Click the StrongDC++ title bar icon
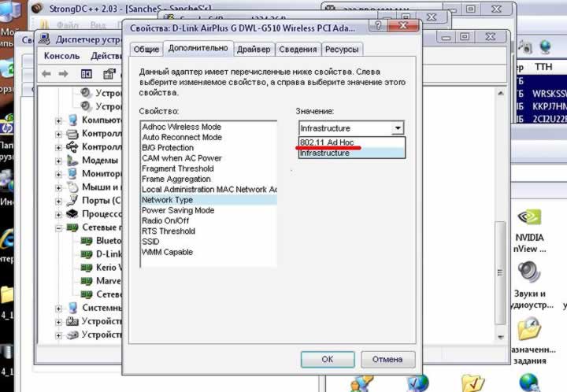The width and height of the screenshot is (567, 392). coord(37,8)
